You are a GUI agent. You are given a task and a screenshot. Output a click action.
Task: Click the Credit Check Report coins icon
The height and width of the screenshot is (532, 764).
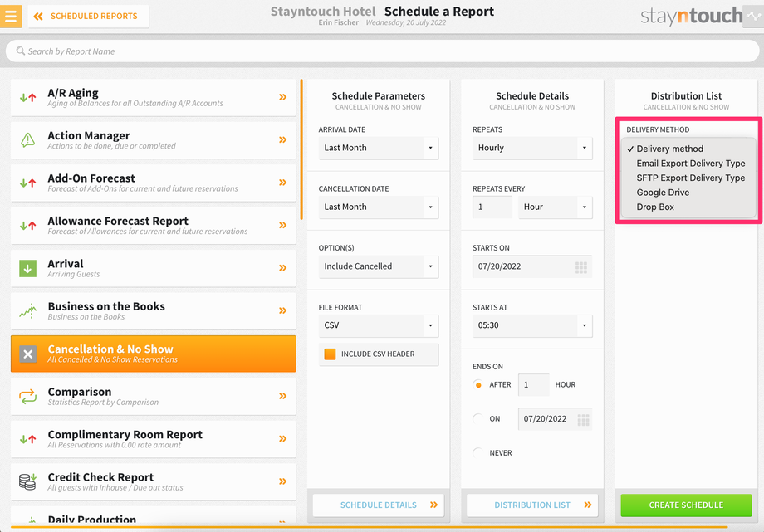(27, 481)
